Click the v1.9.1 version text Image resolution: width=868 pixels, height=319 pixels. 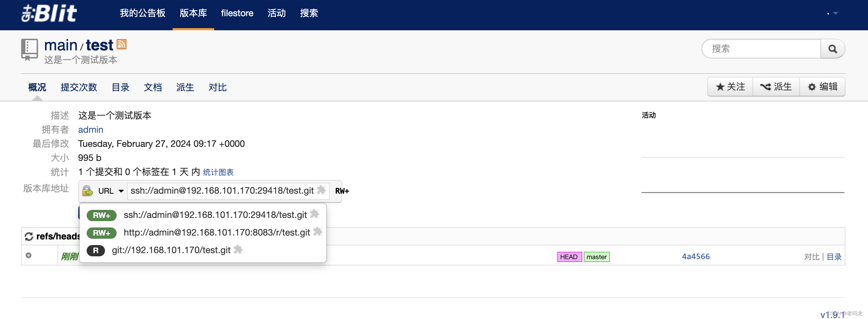833,315
